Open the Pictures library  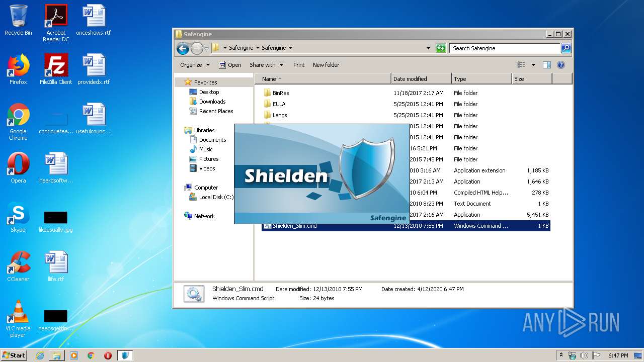tap(208, 159)
